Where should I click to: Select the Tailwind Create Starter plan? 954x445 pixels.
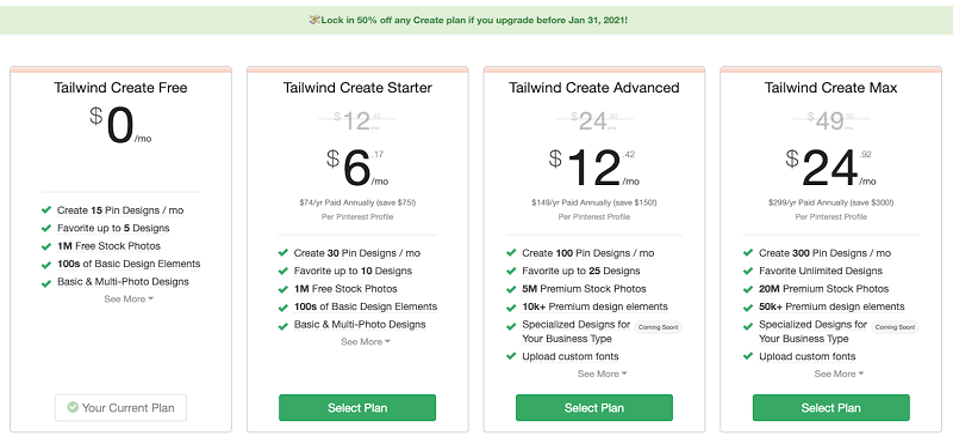click(357, 408)
